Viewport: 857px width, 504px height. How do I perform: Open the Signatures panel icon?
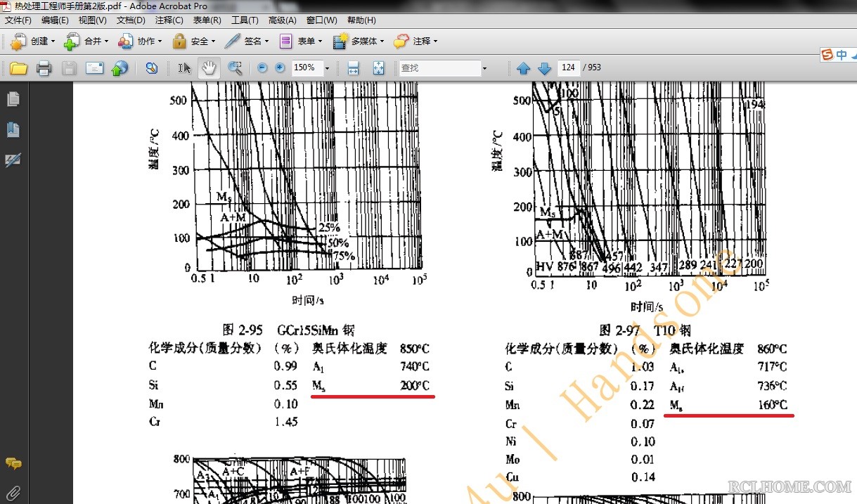coord(13,160)
